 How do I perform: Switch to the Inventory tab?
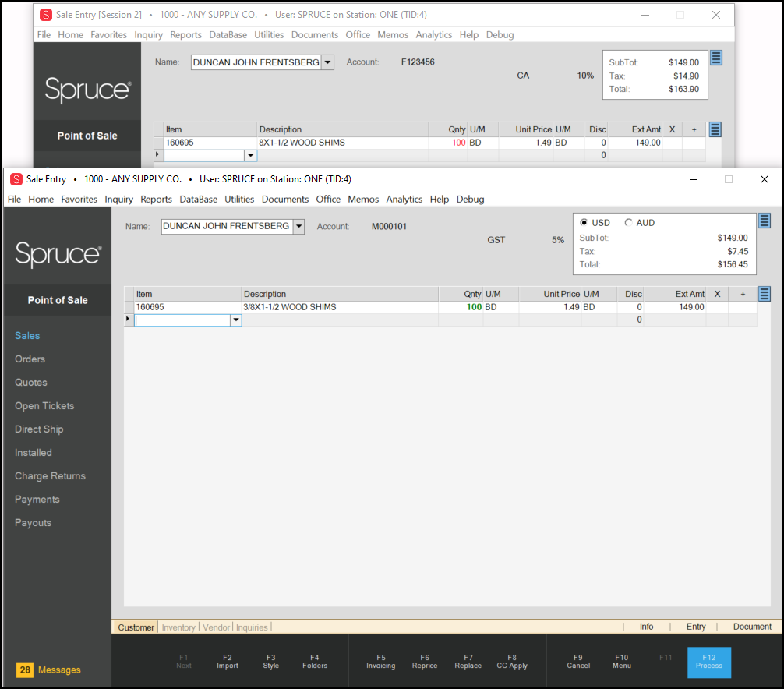178,627
